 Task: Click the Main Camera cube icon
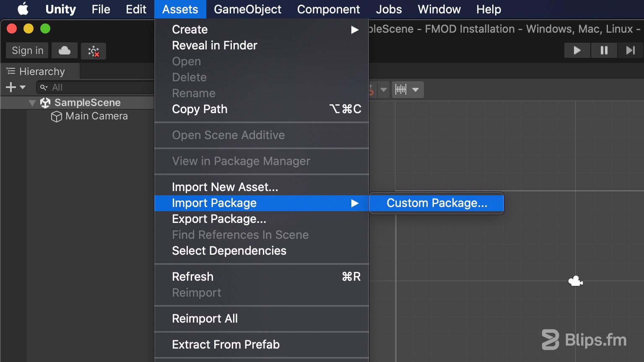(x=56, y=116)
